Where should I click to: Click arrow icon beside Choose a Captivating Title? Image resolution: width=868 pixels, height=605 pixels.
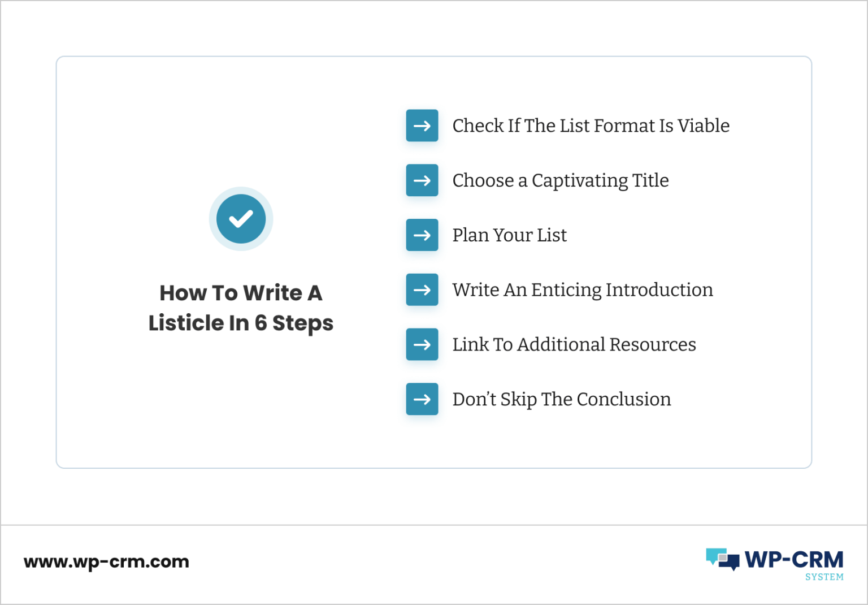(x=422, y=180)
